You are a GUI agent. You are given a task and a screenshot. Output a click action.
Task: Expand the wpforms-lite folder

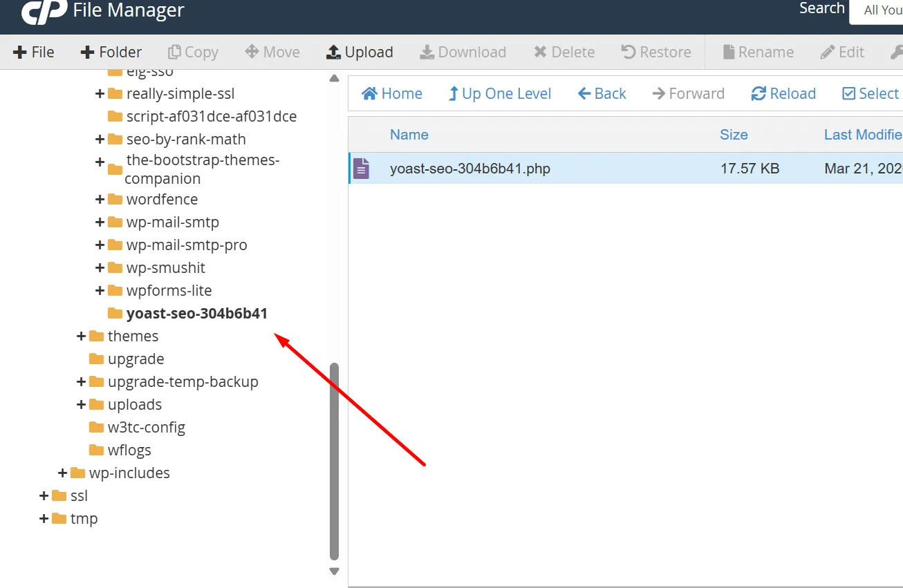click(100, 290)
